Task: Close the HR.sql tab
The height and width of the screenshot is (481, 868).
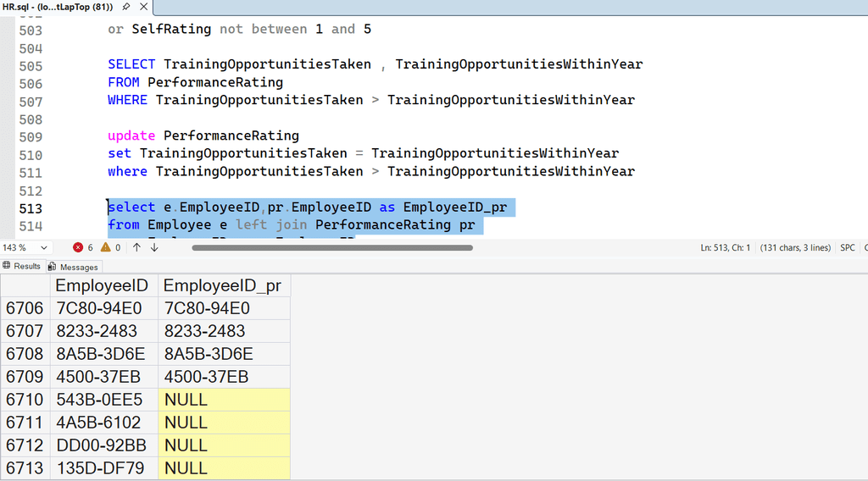Action: coord(143,7)
